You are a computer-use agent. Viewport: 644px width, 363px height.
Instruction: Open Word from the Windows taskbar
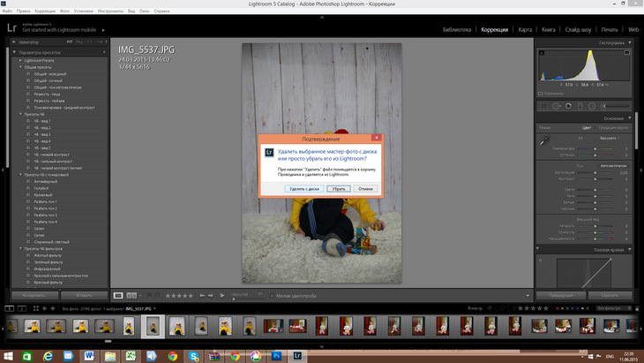(x=89, y=354)
